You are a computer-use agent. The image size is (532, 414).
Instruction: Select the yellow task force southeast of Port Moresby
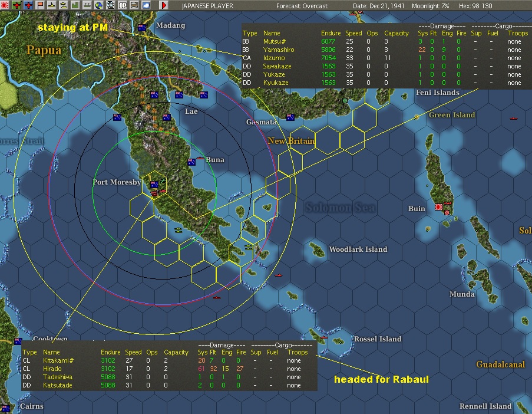click(x=179, y=230)
